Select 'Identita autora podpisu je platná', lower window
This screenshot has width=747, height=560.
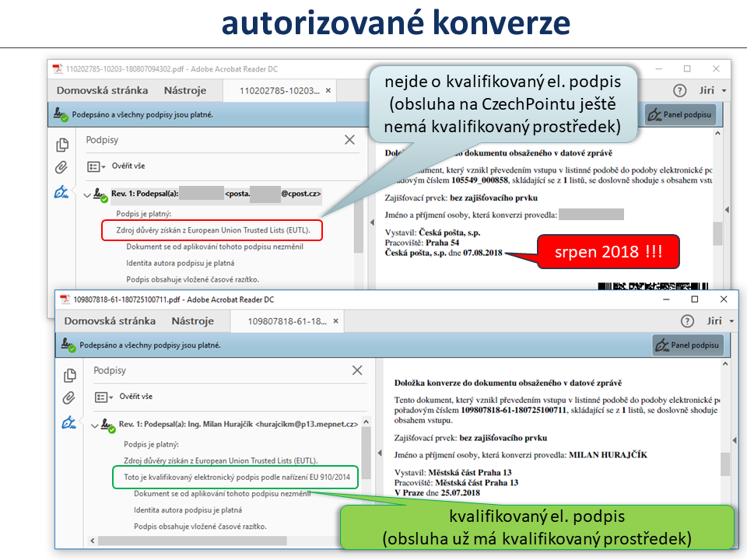(x=188, y=510)
